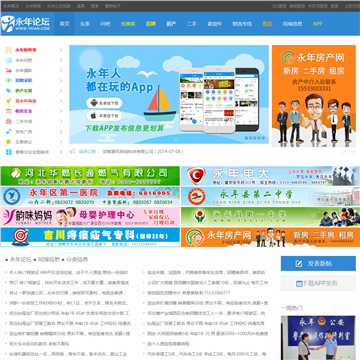Expand the 二手市场 sidebar arrow
The image size is (360, 360).
pyautogui.click(x=61, y=121)
